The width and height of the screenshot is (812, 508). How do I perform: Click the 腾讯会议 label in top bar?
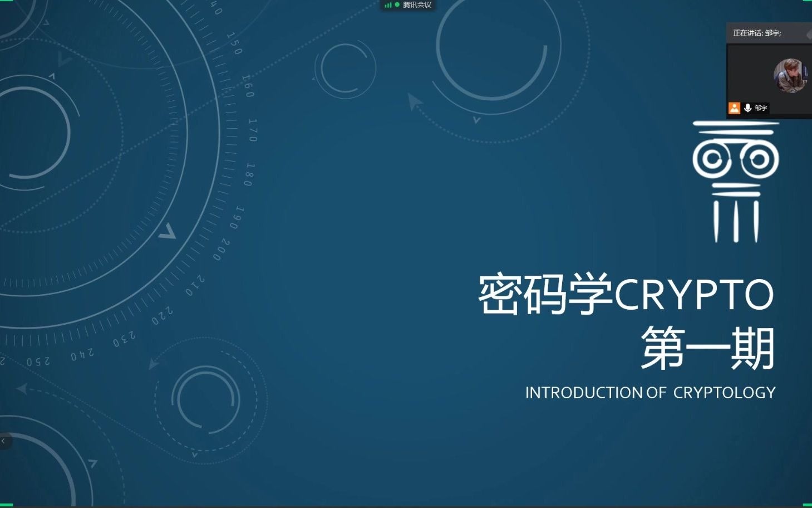pyautogui.click(x=417, y=5)
